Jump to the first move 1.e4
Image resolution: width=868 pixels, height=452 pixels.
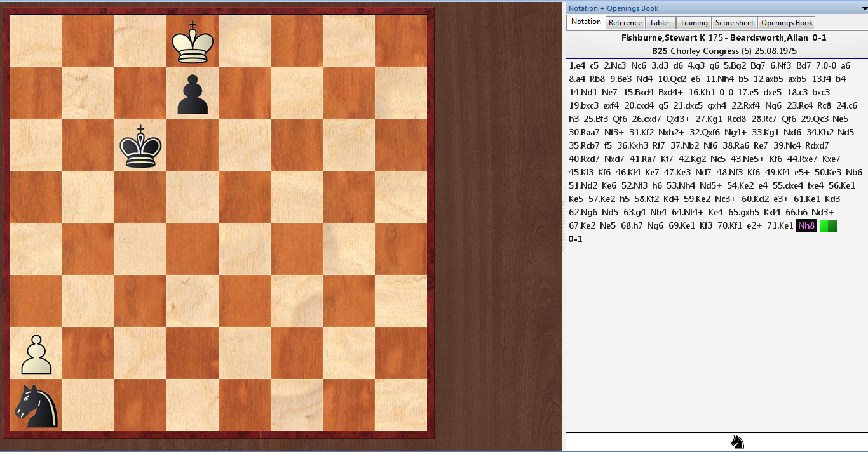click(578, 65)
